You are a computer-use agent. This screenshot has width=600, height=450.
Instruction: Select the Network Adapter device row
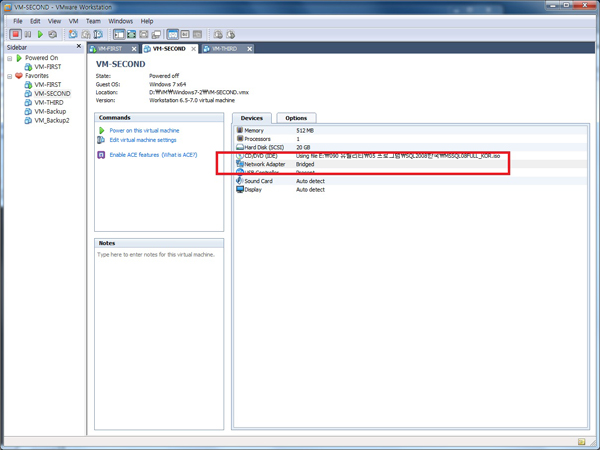pyautogui.click(x=411, y=164)
